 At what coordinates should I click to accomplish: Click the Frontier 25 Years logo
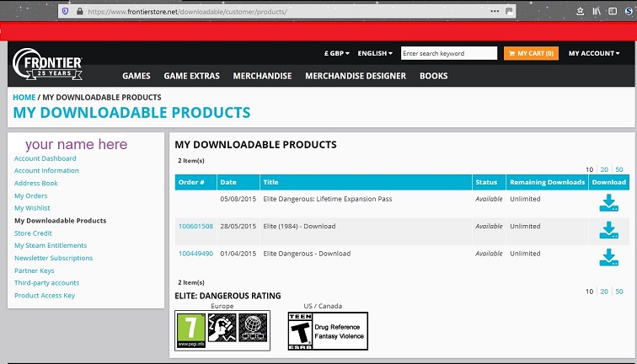tap(47, 64)
